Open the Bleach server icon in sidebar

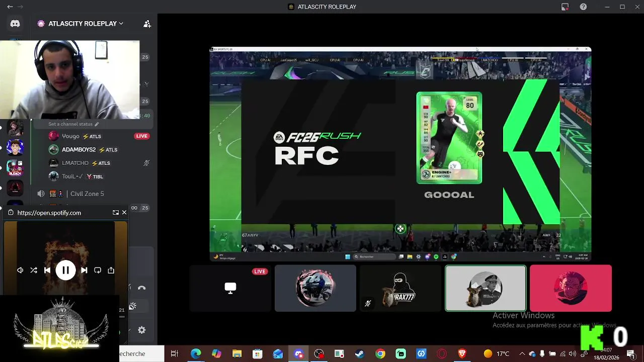tap(15, 168)
